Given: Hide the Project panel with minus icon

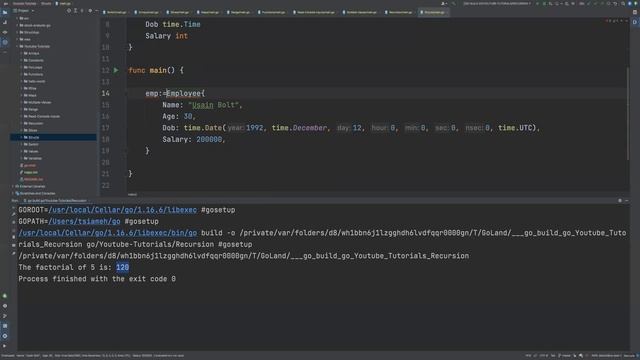Looking at the screenshot, I should click(x=97, y=11).
